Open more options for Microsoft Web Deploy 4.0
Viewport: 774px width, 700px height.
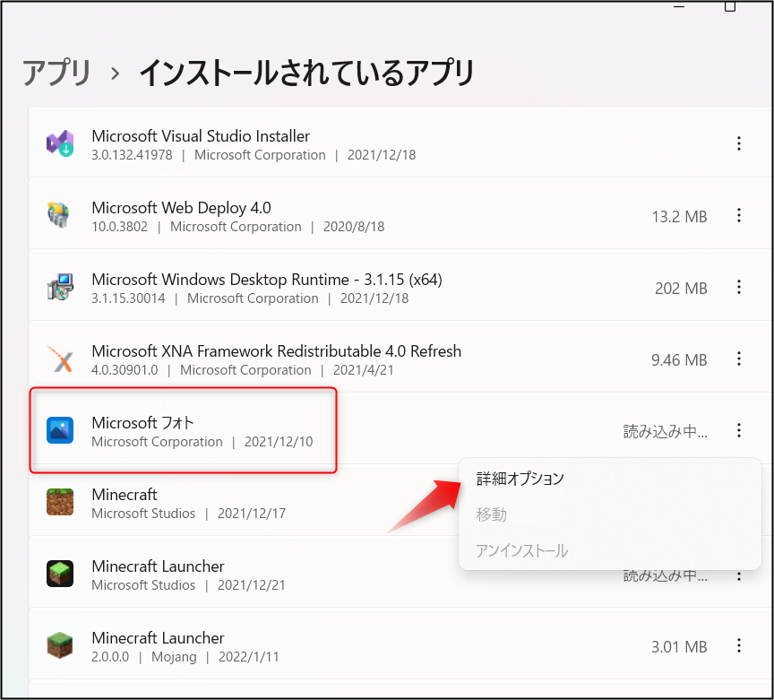coord(739,216)
